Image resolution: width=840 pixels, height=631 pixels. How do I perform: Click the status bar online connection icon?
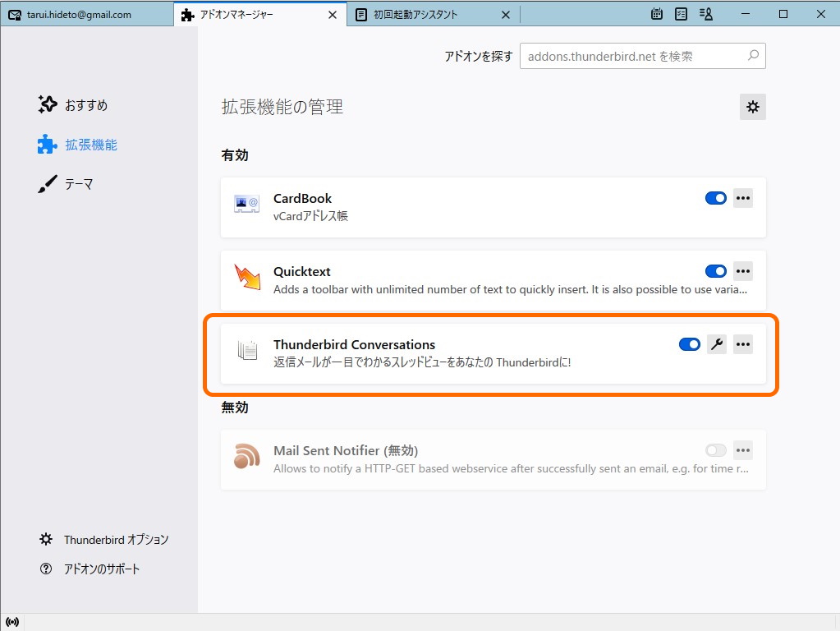12,622
